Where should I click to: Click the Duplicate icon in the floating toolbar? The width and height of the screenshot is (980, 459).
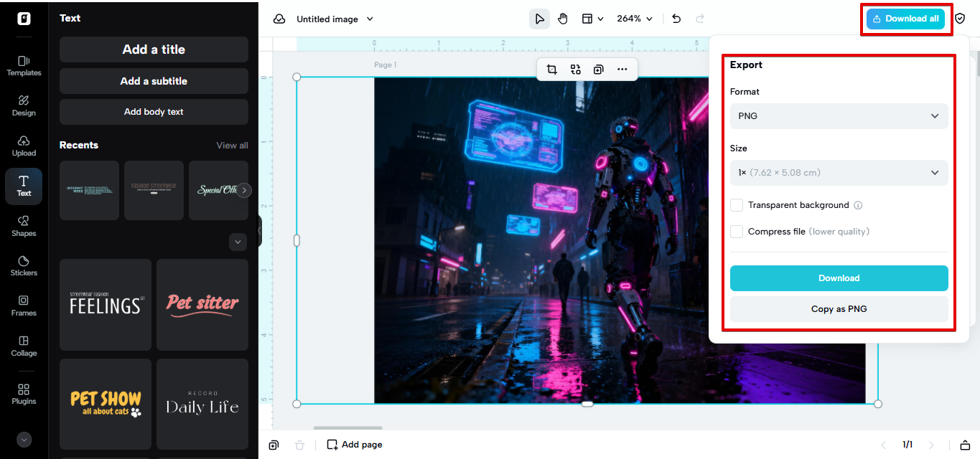[599, 69]
